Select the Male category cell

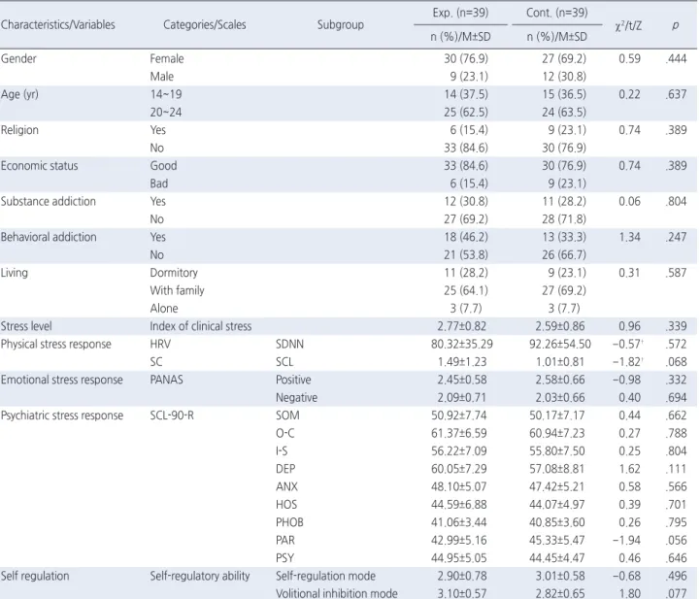161,77
